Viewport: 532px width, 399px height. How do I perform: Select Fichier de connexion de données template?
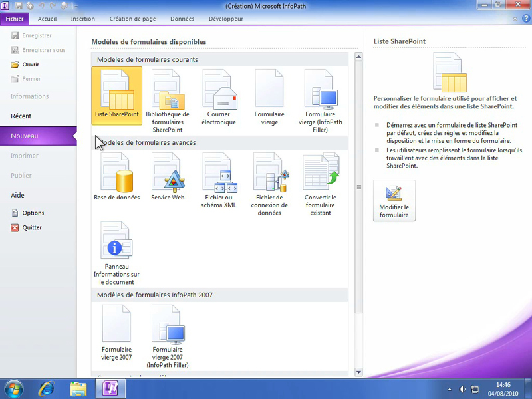click(269, 184)
